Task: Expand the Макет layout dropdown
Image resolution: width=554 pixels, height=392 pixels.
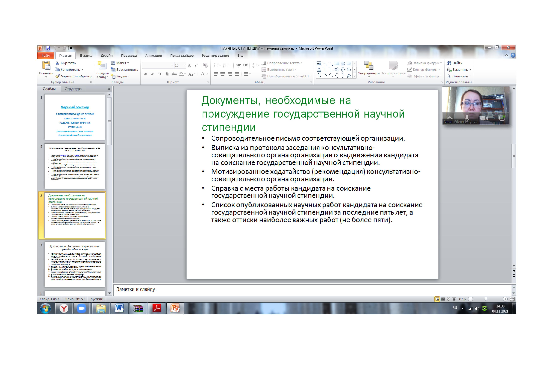Action: tap(128, 63)
